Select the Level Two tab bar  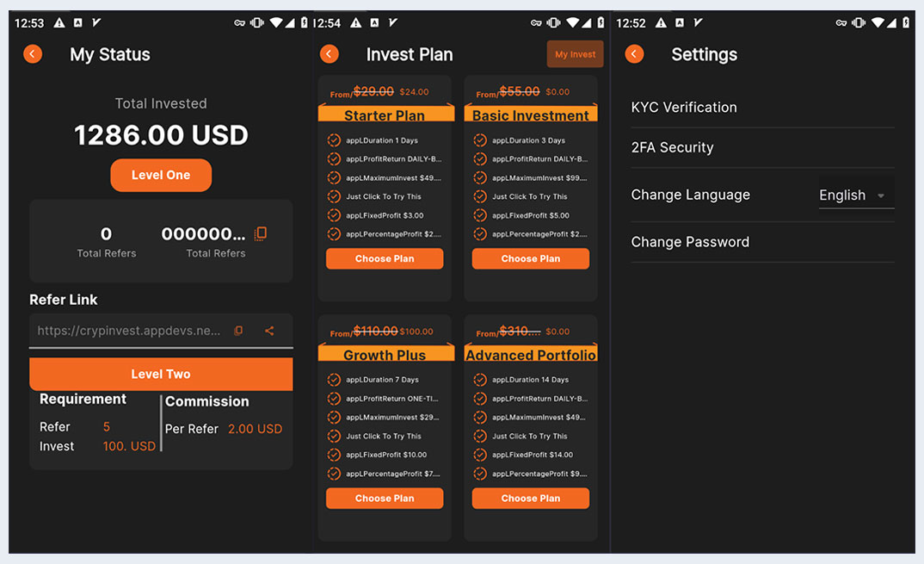[161, 375]
